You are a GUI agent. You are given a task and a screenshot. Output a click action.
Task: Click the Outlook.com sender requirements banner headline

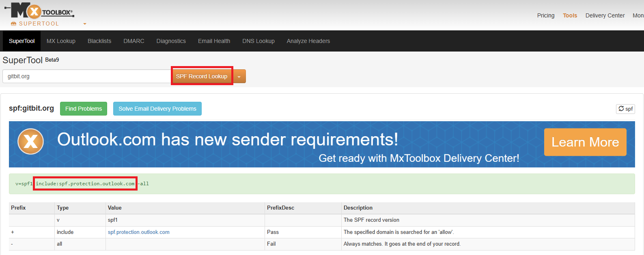pos(228,139)
